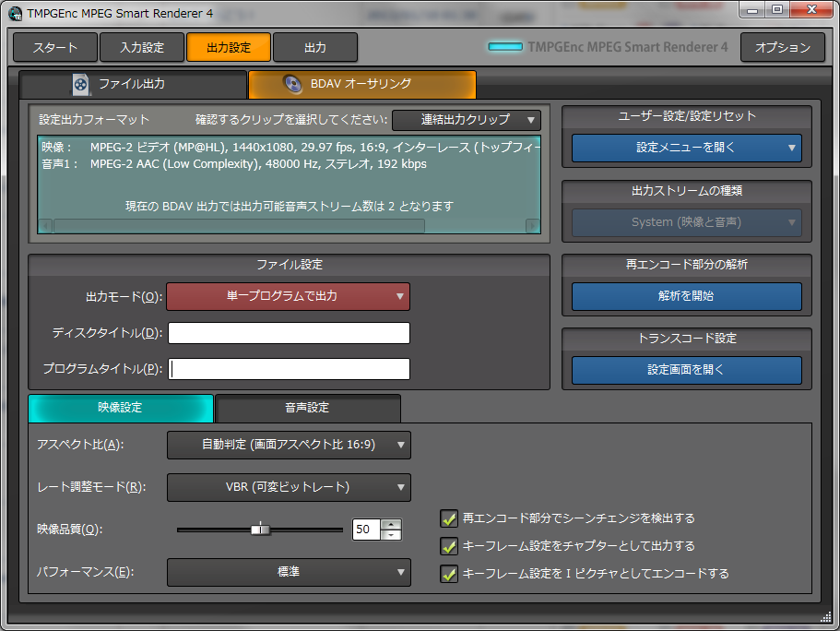Toggle キーフレーム設定を I ピクチャとしてエンコードする checkbox
Image resolution: width=840 pixels, height=631 pixels.
tap(449, 574)
